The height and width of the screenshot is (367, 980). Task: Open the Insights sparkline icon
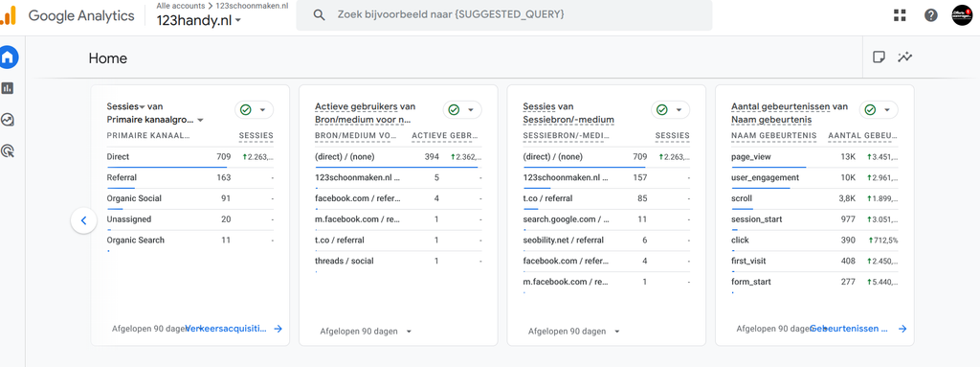[905, 57]
